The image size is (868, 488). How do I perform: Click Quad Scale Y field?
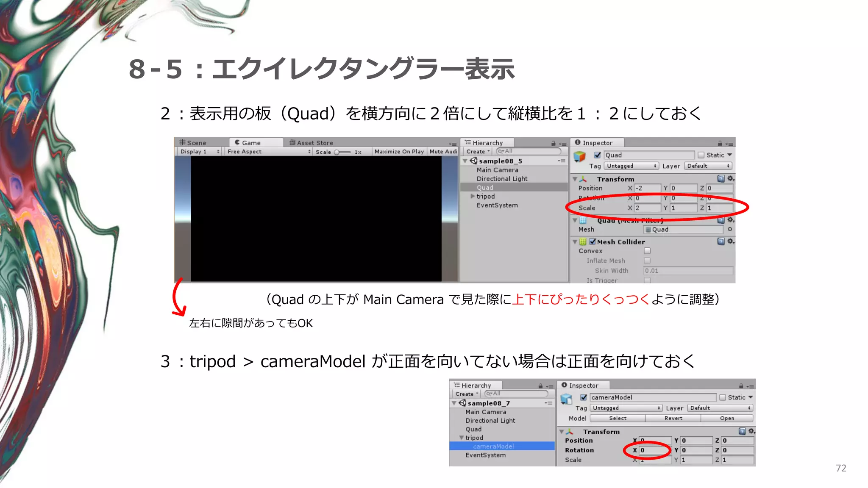(684, 208)
